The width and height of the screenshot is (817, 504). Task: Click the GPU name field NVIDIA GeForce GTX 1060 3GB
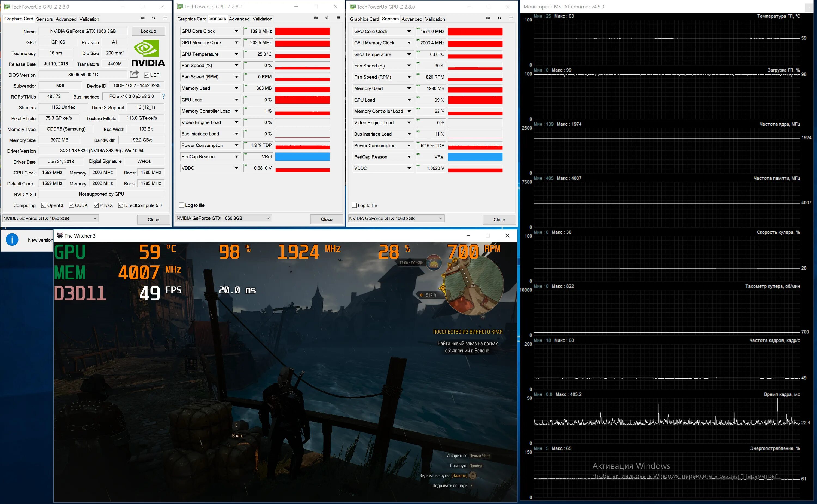[83, 31]
